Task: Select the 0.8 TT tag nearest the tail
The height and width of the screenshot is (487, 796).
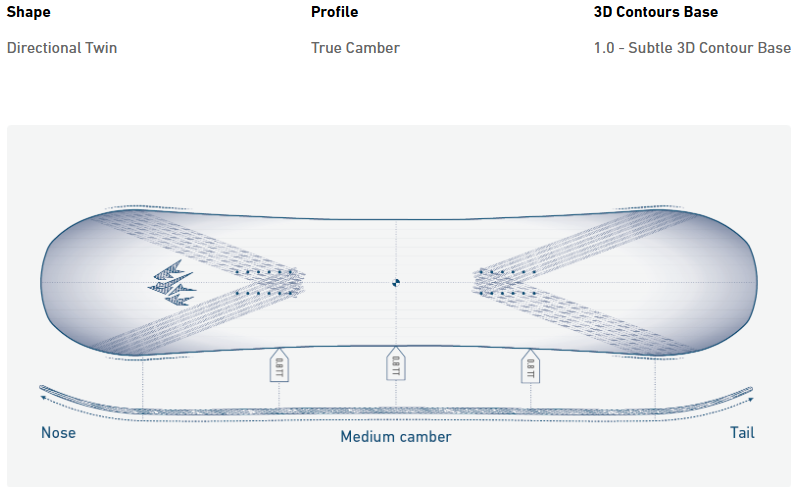Action: click(x=530, y=366)
